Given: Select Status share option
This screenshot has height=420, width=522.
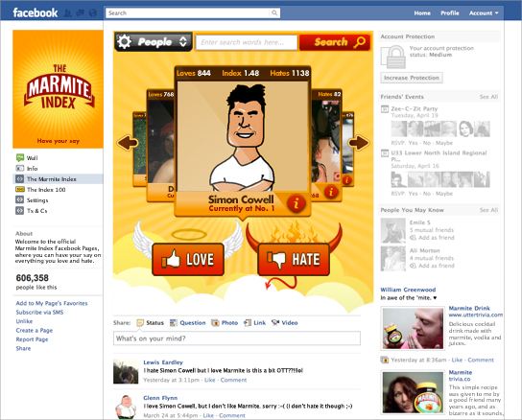Looking at the screenshot, I should point(151,322).
